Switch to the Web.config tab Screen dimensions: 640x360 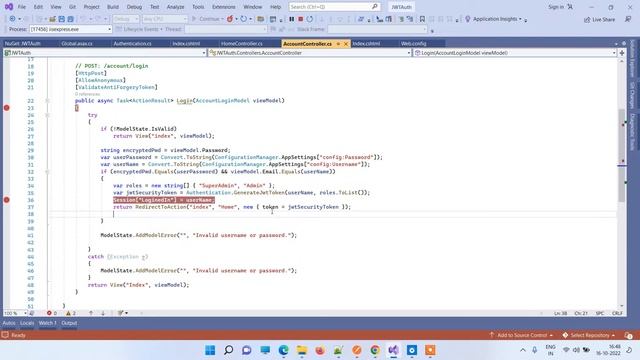(413, 44)
